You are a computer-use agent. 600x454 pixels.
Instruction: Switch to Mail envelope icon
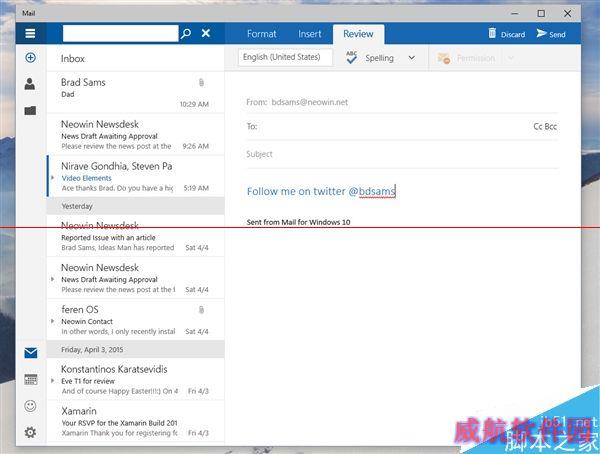coord(31,353)
